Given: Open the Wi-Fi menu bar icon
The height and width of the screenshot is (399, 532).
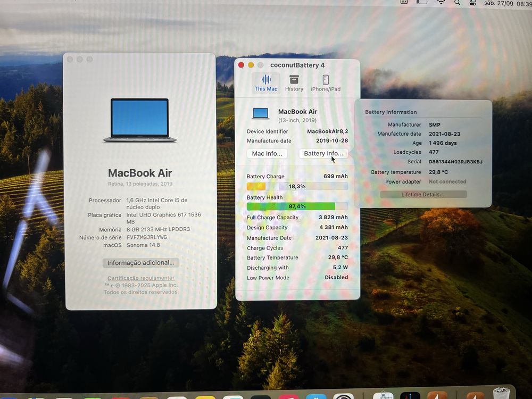Looking at the screenshot, I should [441, 2].
